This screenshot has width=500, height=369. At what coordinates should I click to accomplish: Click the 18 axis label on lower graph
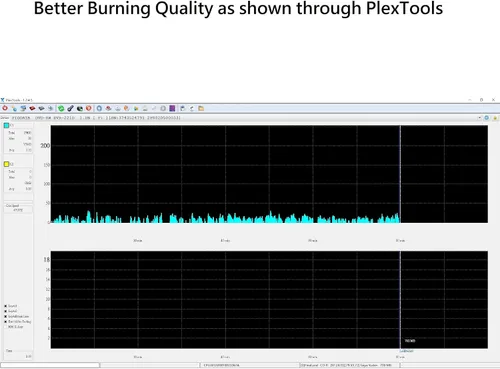point(47,260)
